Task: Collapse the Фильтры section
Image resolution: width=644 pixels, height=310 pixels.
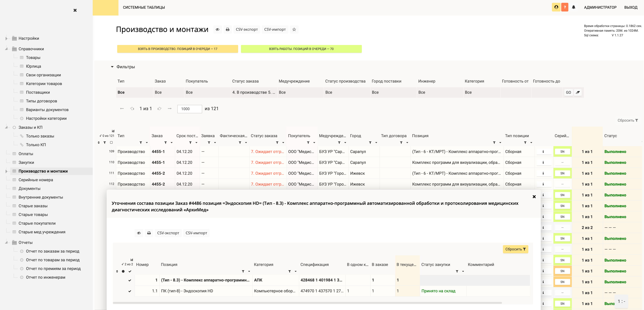Action: click(x=112, y=67)
